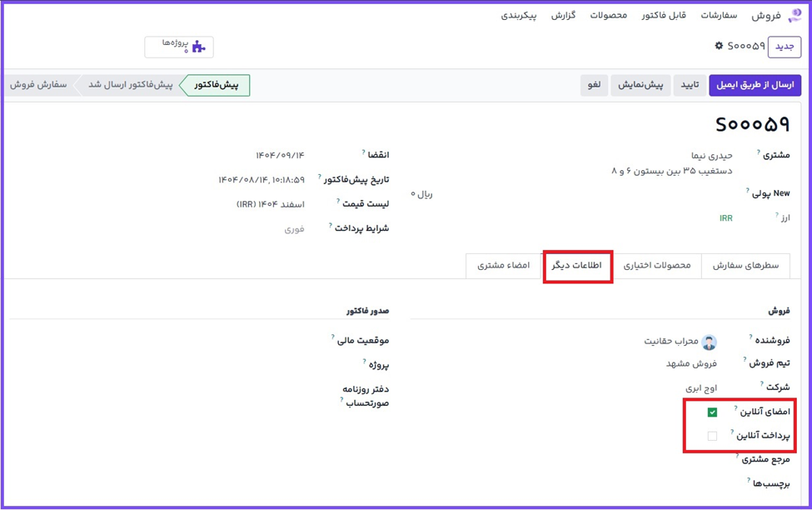The image size is (812, 510).
Task: Enable the پرداخت آنلاین checkbox
Action: tap(712, 436)
